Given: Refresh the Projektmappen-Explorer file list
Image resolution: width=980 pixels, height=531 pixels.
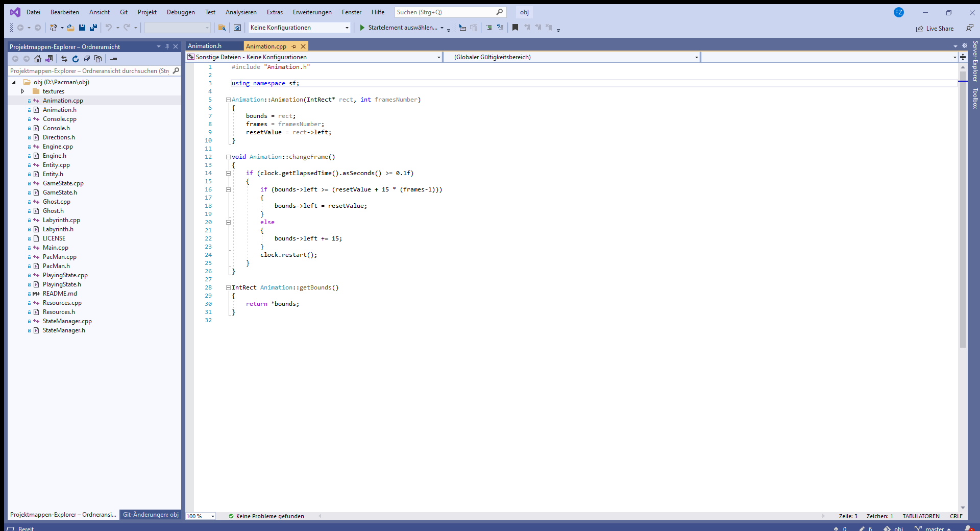Looking at the screenshot, I should coord(75,59).
